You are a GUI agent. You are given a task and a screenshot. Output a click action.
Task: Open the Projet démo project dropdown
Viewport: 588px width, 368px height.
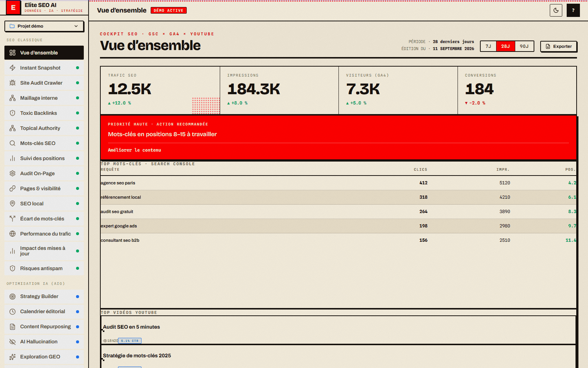click(44, 26)
